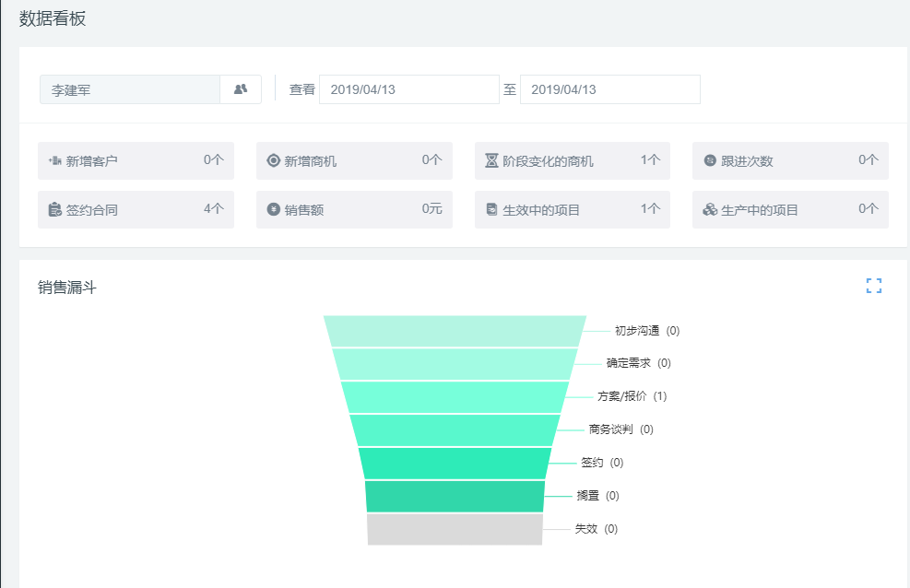Click the gray 失效 funnel segment
The height and width of the screenshot is (588, 910).
pos(455,529)
